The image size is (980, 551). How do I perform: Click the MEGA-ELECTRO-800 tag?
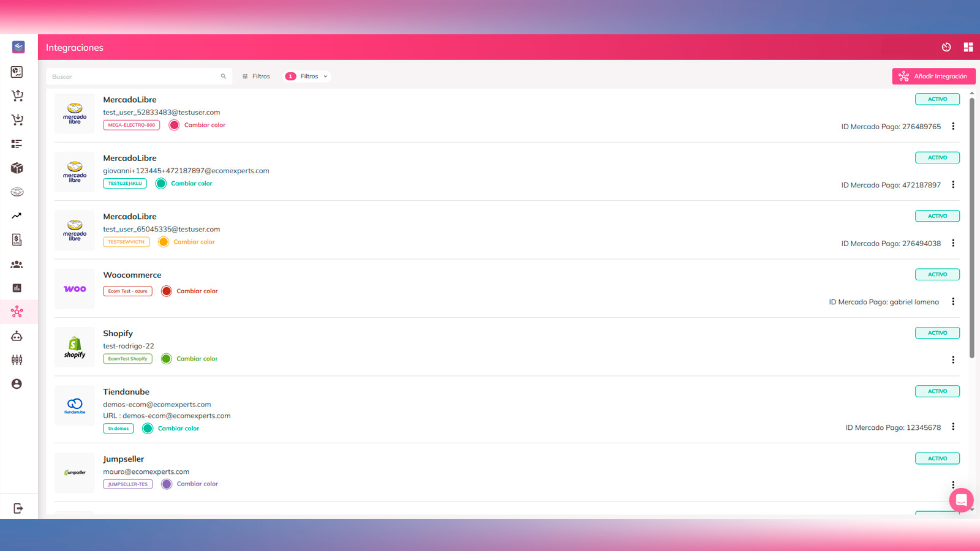132,125
